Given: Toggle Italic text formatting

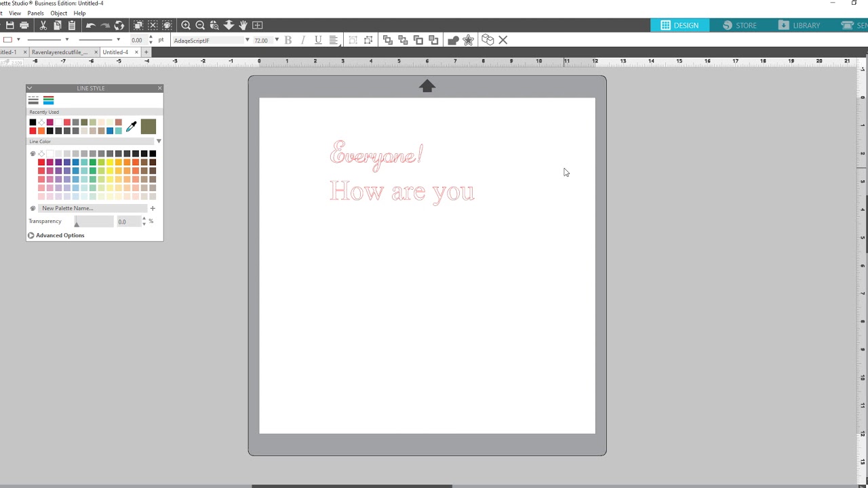Looking at the screenshot, I should click(303, 40).
